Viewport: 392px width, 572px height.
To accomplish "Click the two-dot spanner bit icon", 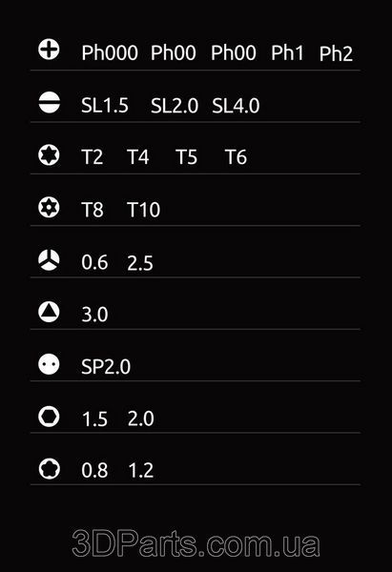I will 49,364.
